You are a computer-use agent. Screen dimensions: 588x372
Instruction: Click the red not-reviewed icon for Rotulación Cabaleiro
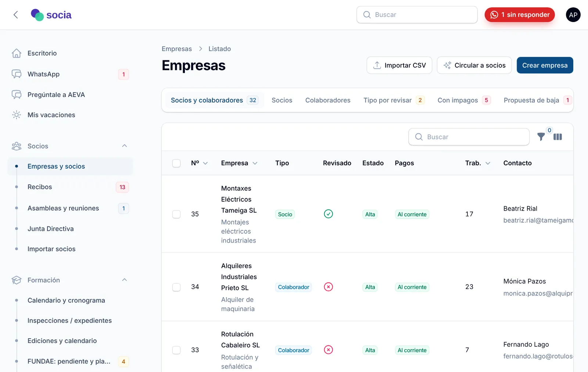point(329,350)
